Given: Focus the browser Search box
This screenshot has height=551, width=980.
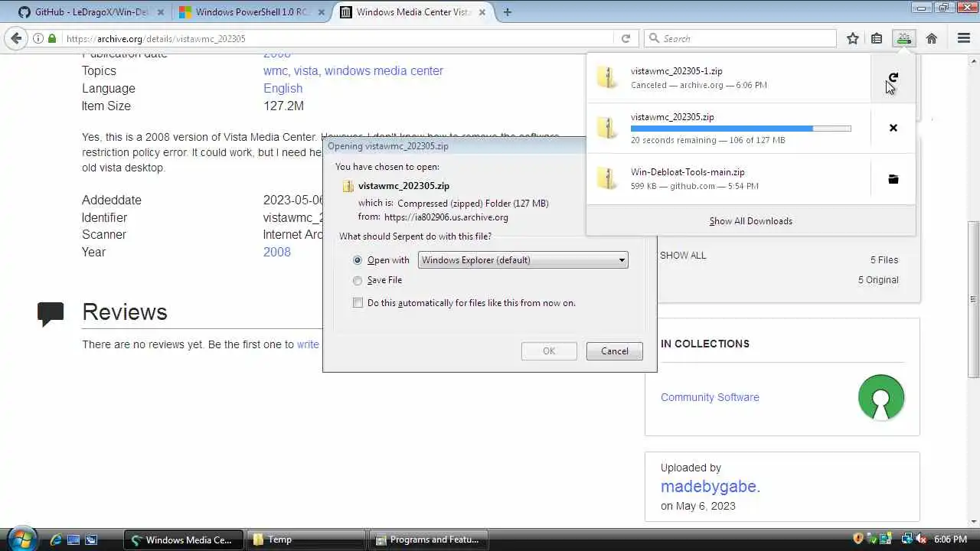Looking at the screenshot, I should tap(740, 38).
